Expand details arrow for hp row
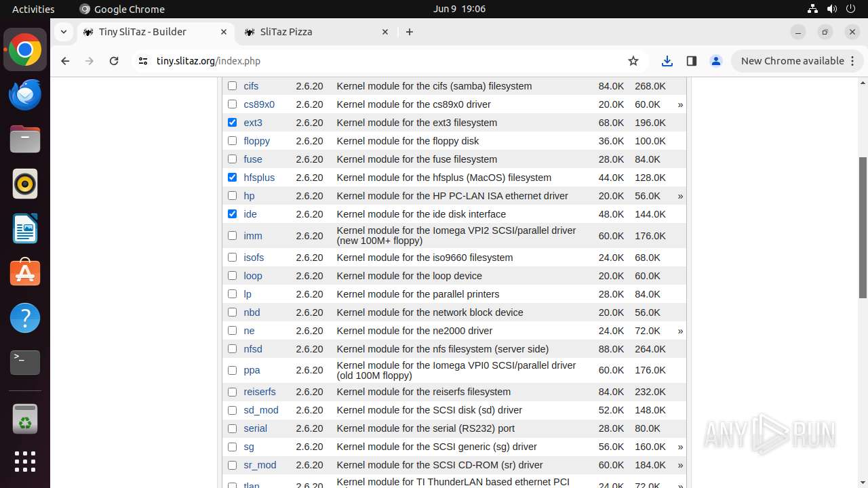 click(x=680, y=197)
